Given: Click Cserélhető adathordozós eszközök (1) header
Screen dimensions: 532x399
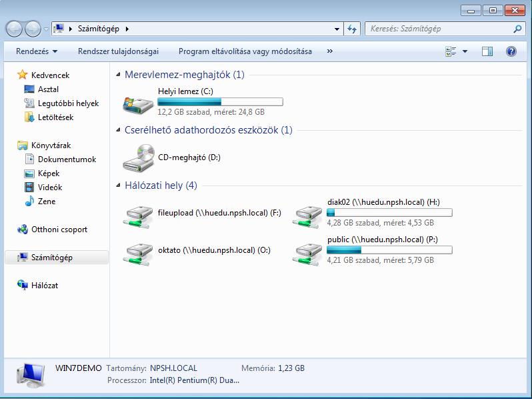Looking at the screenshot, I should point(208,129).
